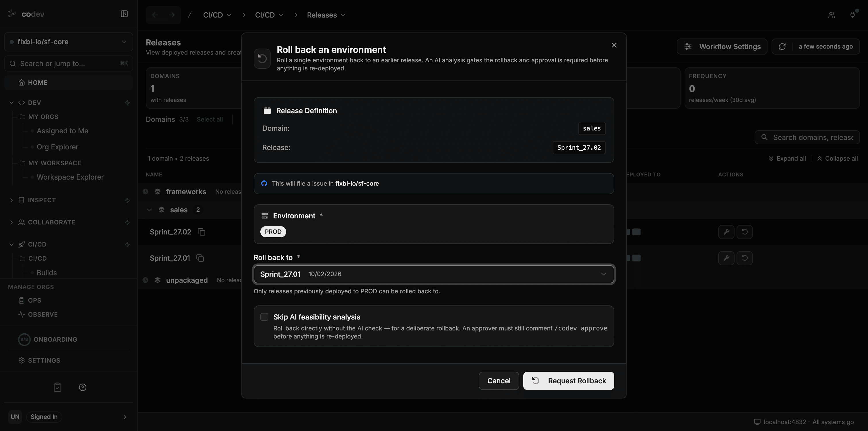Click the rollback icon for Sprint_27.02 row
The image size is (868, 431).
745,232
